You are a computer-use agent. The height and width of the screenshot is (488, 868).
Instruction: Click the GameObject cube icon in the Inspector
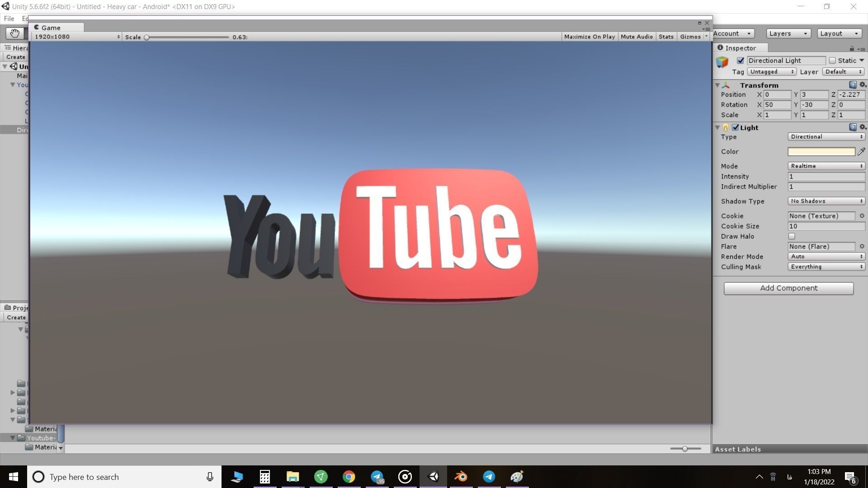point(722,62)
